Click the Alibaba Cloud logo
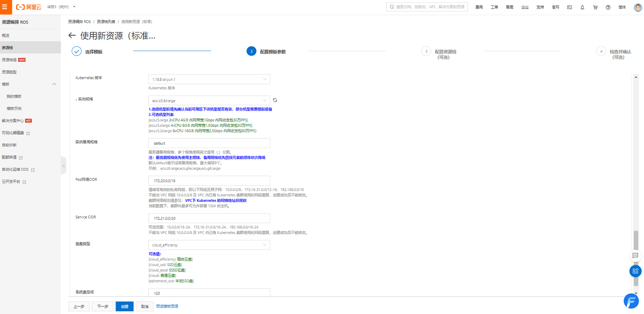The width and height of the screenshot is (644, 314). pos(29,7)
